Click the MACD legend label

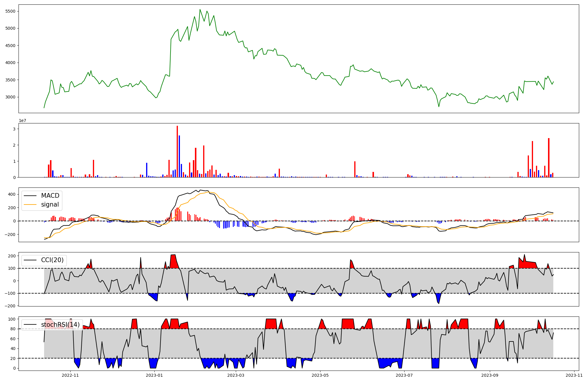click(x=50, y=196)
